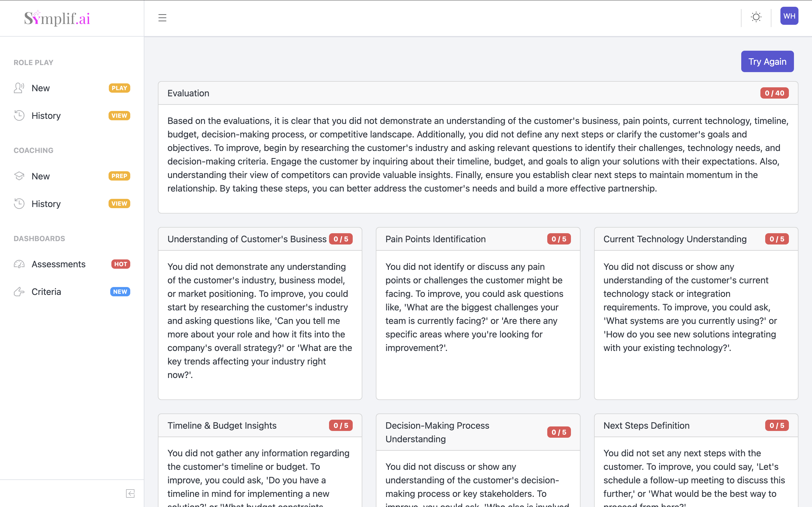The image size is (812, 507).
Task: Click the Criteria thumbs-up icon
Action: 19,292
